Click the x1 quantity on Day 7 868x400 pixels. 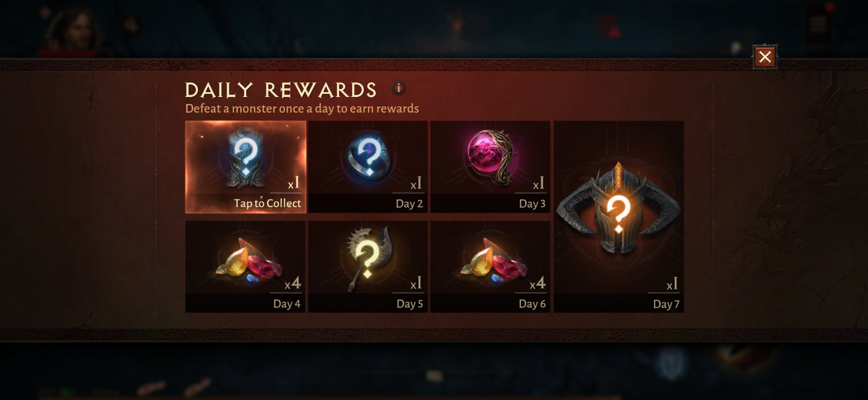coord(672,284)
